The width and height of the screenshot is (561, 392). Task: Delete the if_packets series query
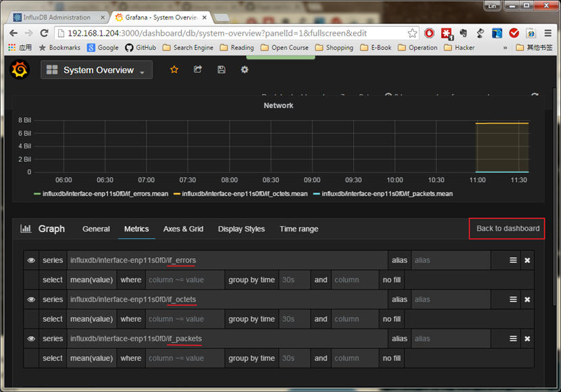[x=527, y=339]
